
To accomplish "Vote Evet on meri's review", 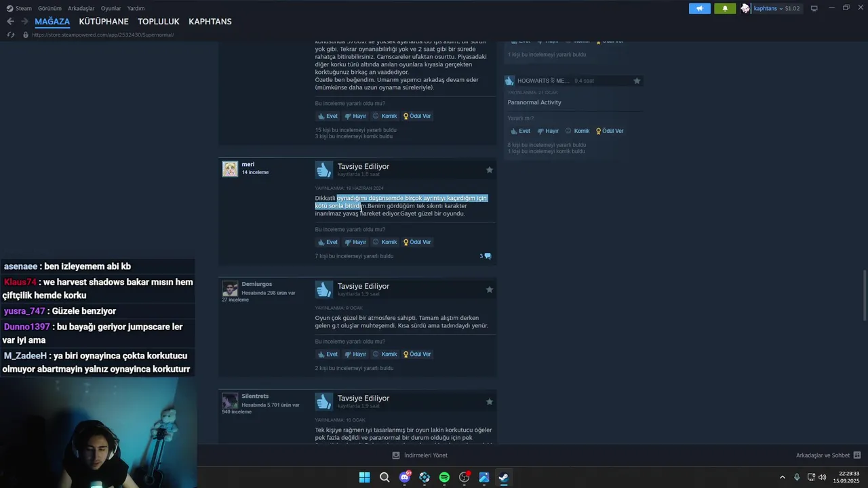I will click(328, 242).
